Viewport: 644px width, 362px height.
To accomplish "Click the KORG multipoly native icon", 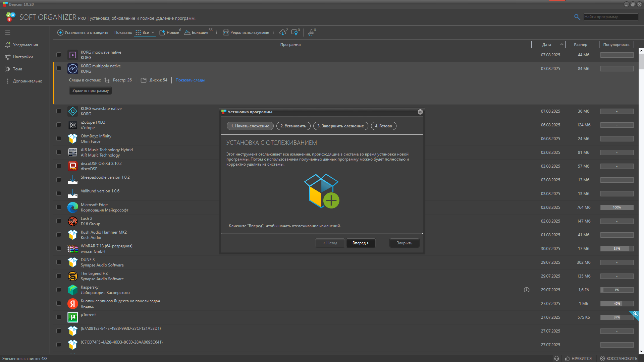I will 73,69.
